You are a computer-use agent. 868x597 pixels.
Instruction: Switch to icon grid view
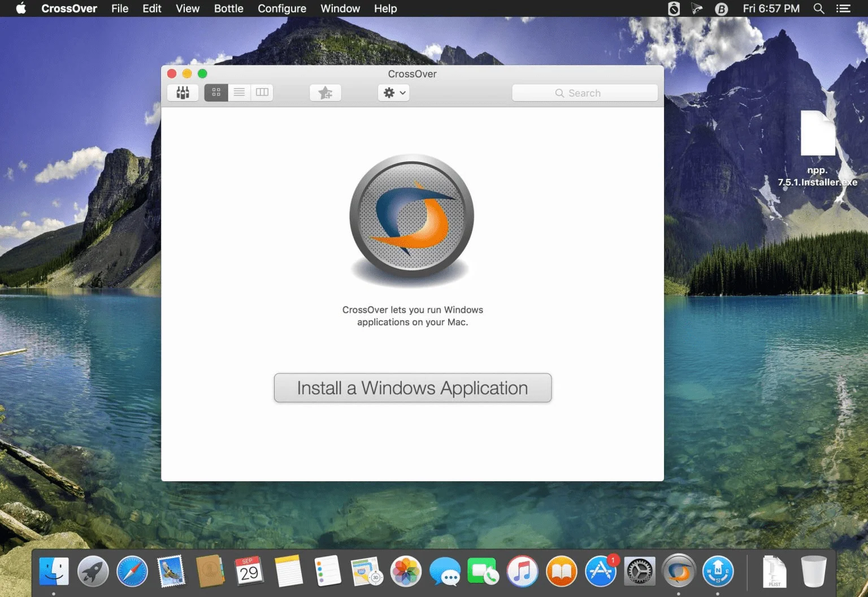tap(216, 93)
